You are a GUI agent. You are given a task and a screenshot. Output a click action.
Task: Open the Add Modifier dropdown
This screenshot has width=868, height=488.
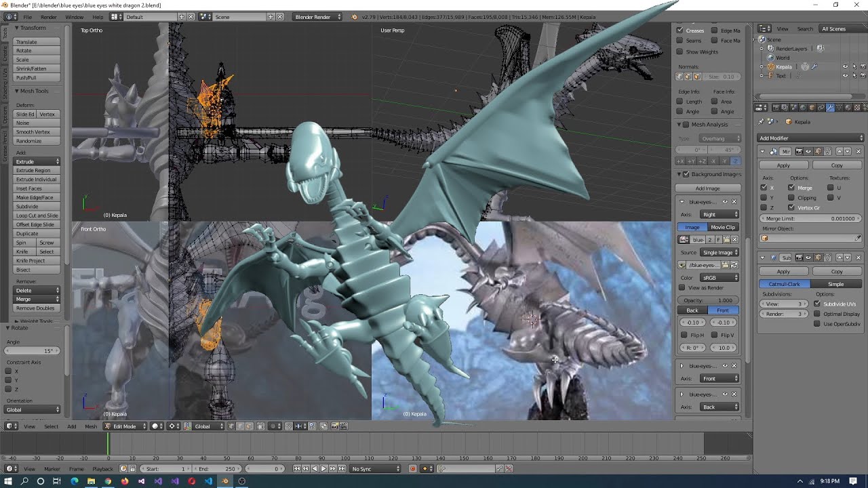(811, 138)
